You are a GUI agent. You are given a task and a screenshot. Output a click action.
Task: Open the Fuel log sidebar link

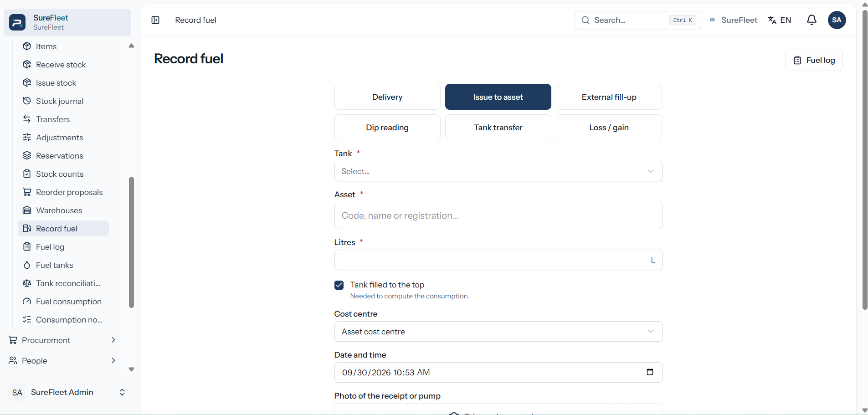click(x=63, y=247)
